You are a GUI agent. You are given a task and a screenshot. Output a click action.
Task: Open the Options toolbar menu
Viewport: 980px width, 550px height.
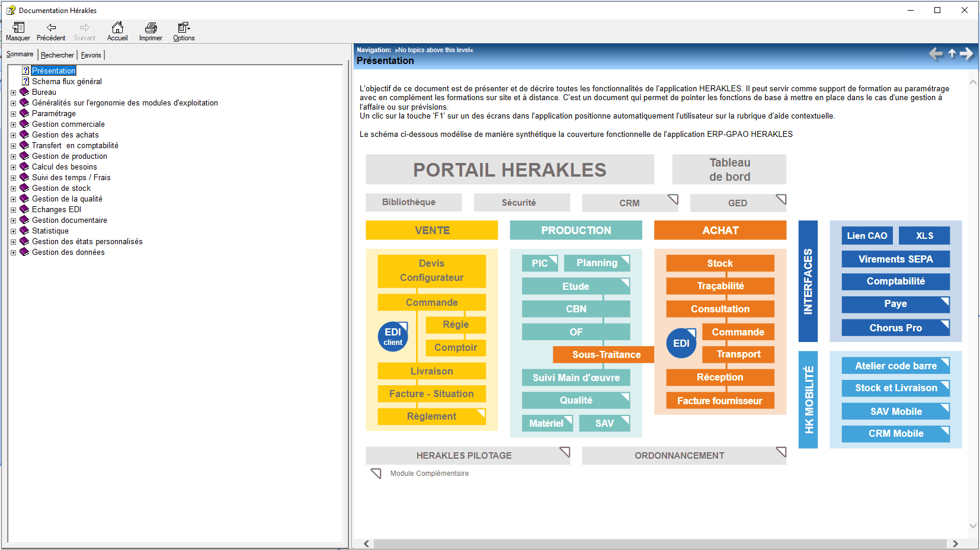tap(183, 31)
